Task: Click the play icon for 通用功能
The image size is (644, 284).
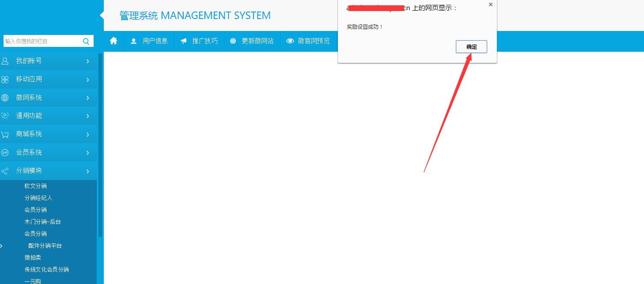Action: pos(5,116)
